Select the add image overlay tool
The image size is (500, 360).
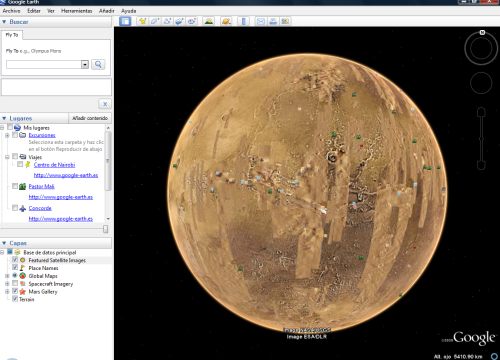tap(179, 21)
